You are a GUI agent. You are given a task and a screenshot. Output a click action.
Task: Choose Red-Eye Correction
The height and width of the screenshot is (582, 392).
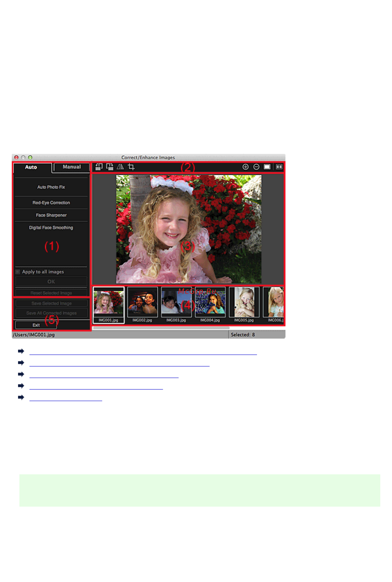(51, 203)
